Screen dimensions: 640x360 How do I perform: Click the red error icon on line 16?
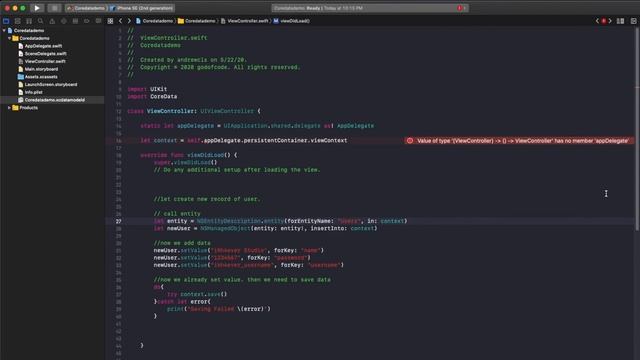(410, 141)
